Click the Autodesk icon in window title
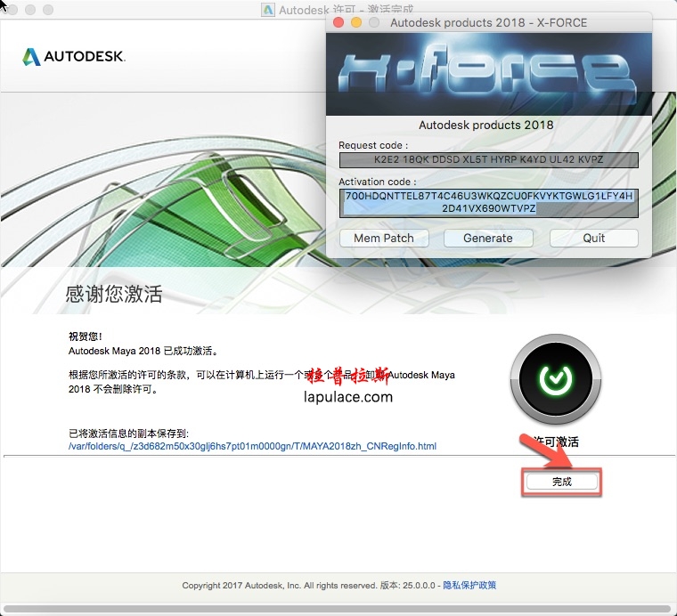The height and width of the screenshot is (616, 677). click(x=268, y=10)
